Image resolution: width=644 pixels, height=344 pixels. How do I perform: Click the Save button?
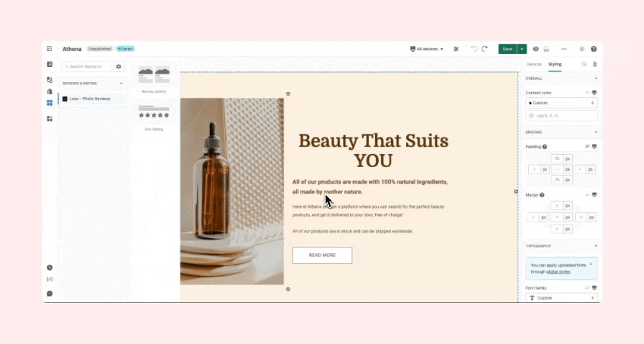pos(507,49)
